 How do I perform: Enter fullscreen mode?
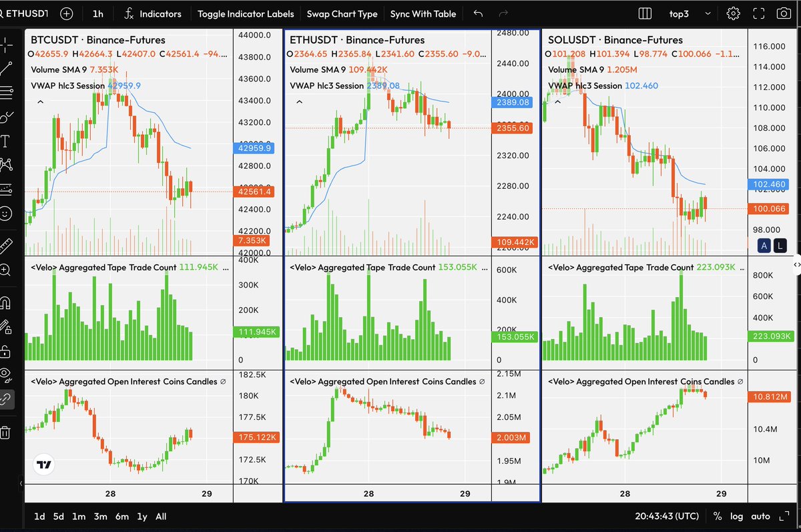758,13
